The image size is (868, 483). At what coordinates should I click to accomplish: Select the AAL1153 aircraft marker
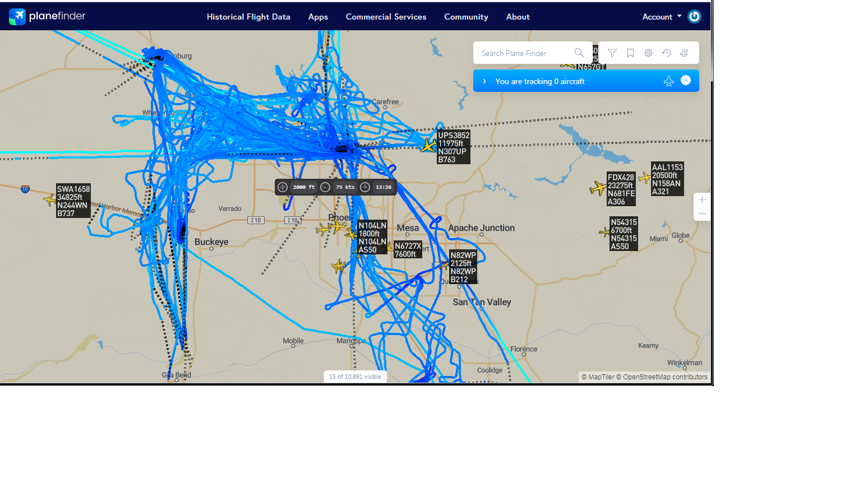(x=645, y=178)
